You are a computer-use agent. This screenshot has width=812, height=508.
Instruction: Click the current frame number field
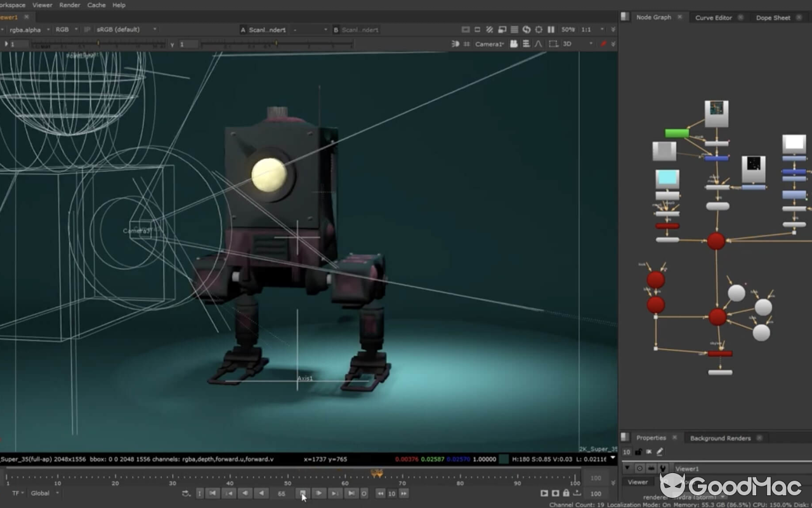tap(282, 493)
